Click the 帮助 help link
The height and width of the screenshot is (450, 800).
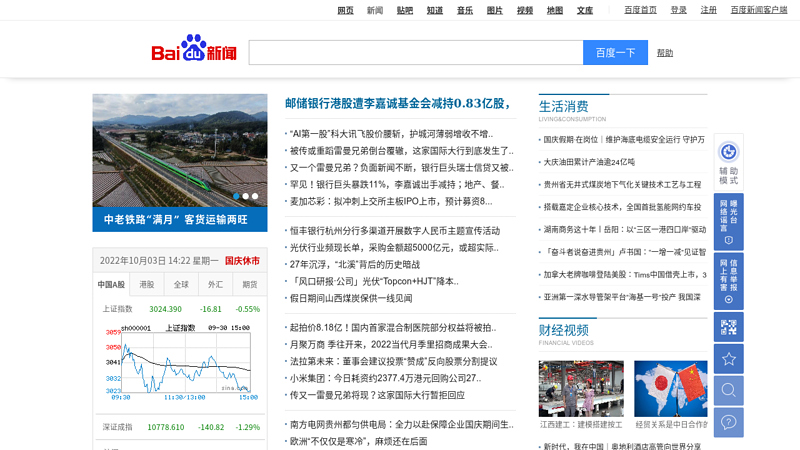665,53
